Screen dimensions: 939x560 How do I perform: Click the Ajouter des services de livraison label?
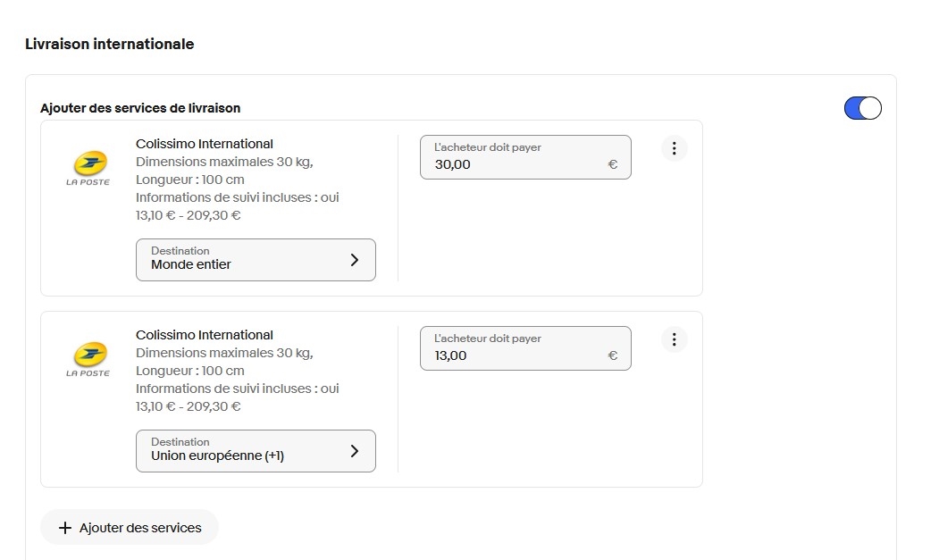tap(140, 108)
